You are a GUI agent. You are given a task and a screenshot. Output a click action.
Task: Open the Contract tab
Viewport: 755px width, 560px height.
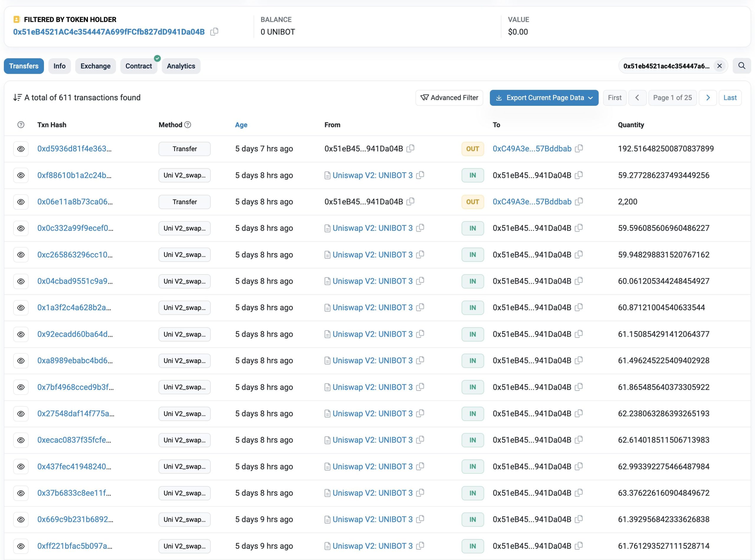pos(138,66)
